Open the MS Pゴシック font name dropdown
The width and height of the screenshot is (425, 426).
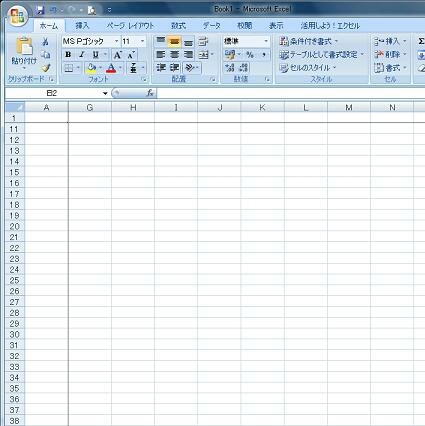[x=116, y=41]
